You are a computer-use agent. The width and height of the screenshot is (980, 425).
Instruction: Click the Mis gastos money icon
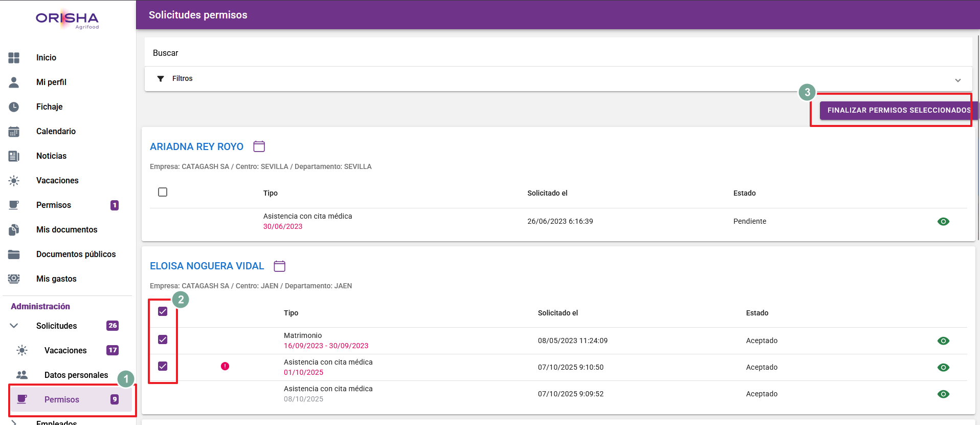pyautogui.click(x=14, y=279)
